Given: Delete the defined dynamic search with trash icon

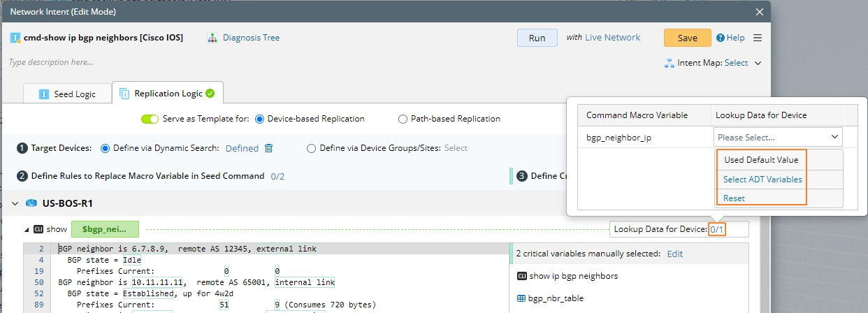Looking at the screenshot, I should coord(268,148).
